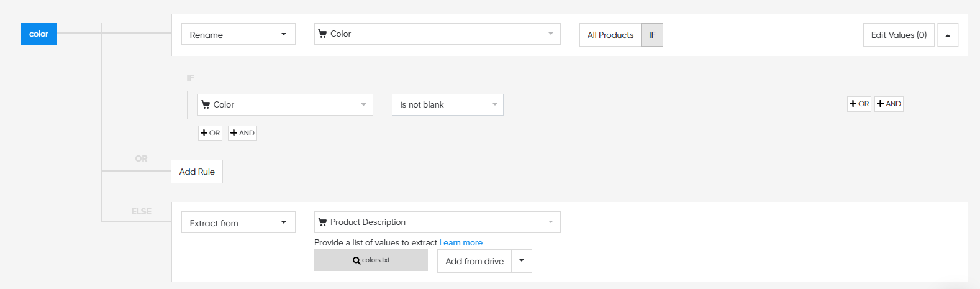The image size is (980, 289).
Task: Open the Rename action dropdown
Action: (238, 34)
